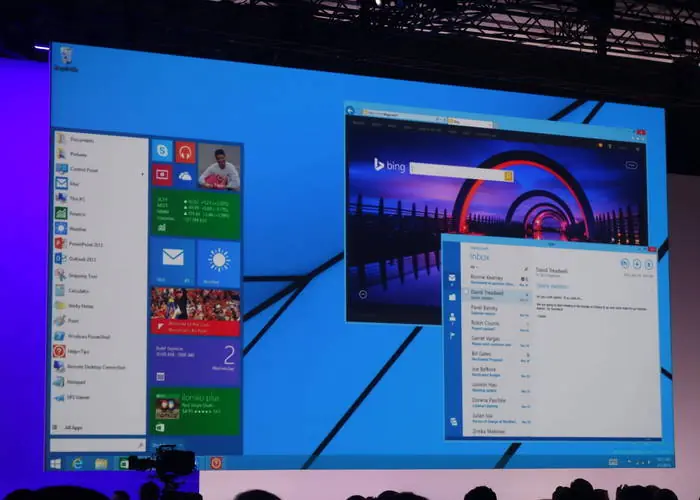Launch Weather app from Start list
Viewport: 700px width, 500px height.
[99, 229]
